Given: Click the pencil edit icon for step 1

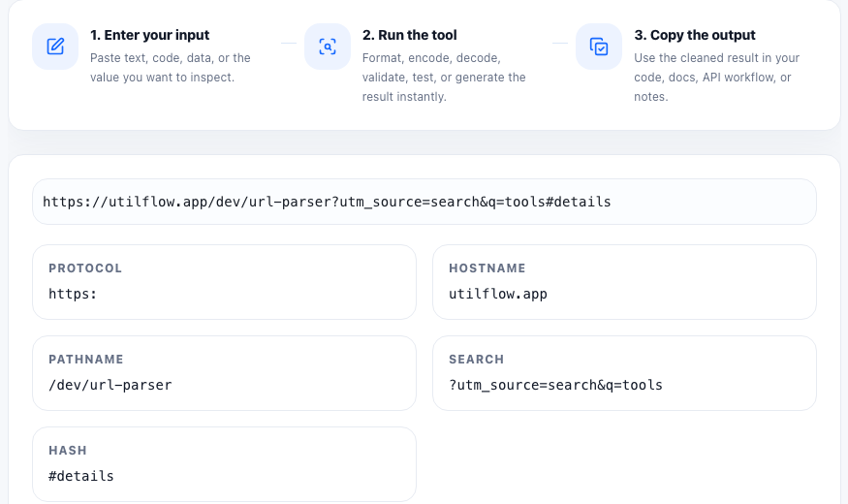Looking at the screenshot, I should point(55,47).
